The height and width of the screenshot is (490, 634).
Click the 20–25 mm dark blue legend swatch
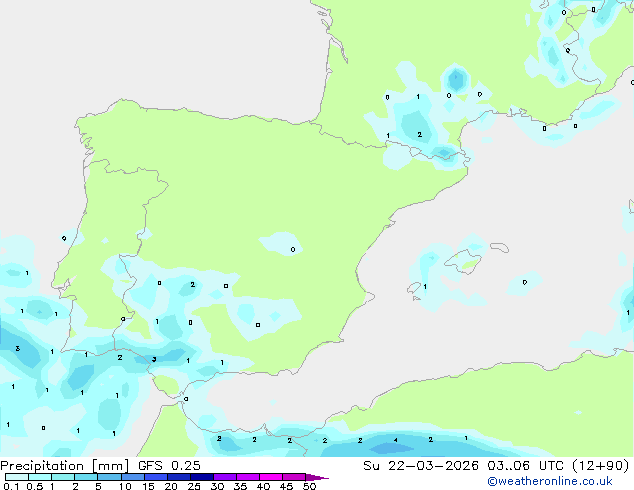tap(179, 477)
